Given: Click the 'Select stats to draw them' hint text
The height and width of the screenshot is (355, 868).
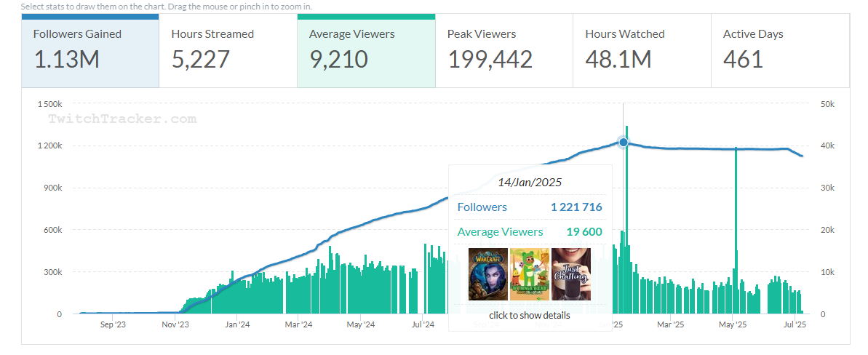Looking at the screenshot, I should (166, 7).
